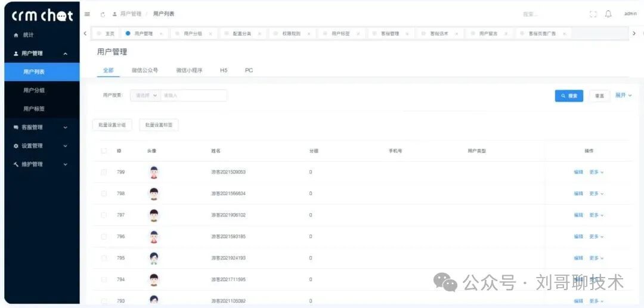The width and height of the screenshot is (644, 308).
Task: Select 用户列表 in the sidebar
Action: [x=42, y=72]
